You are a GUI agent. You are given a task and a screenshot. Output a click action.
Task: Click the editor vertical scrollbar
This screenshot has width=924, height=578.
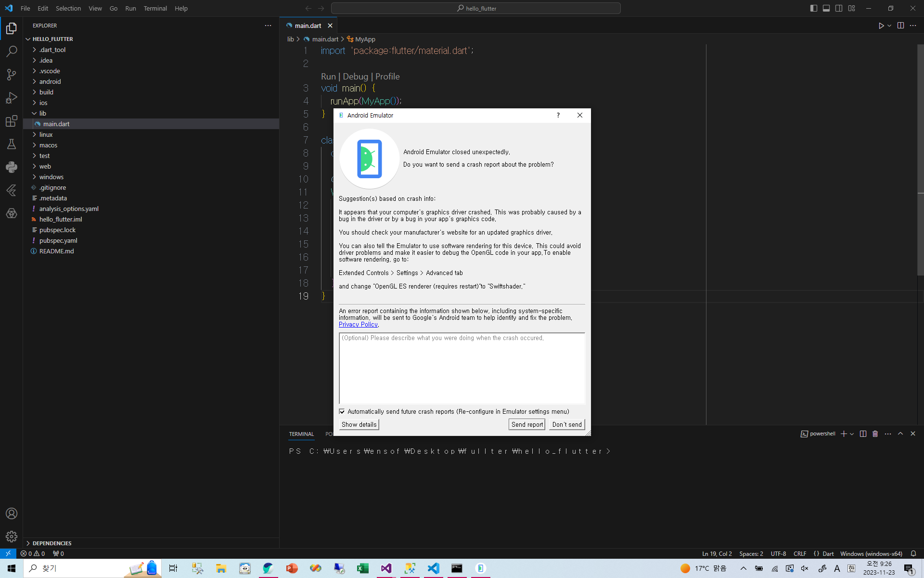920,160
